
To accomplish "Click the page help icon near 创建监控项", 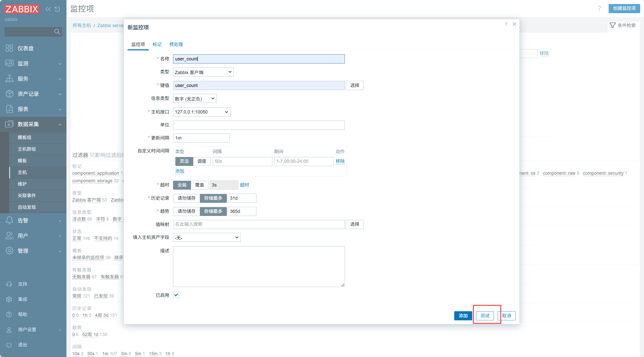I will point(599,8).
